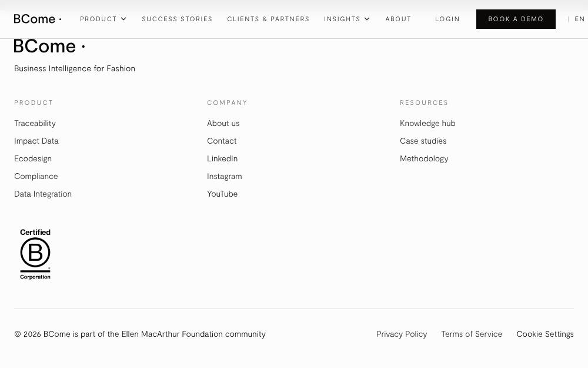Click the Book a Demo button
Image resolution: width=588 pixels, height=368 pixels.
(516, 19)
